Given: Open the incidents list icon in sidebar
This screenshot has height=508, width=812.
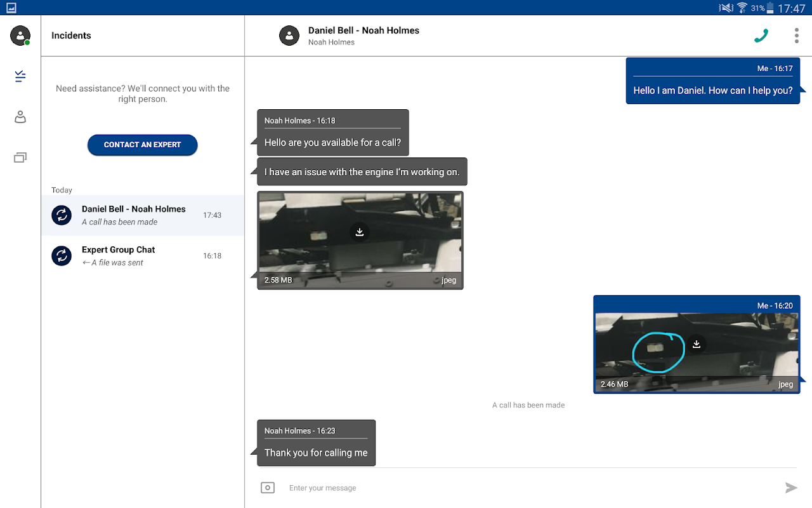Looking at the screenshot, I should point(20,77).
